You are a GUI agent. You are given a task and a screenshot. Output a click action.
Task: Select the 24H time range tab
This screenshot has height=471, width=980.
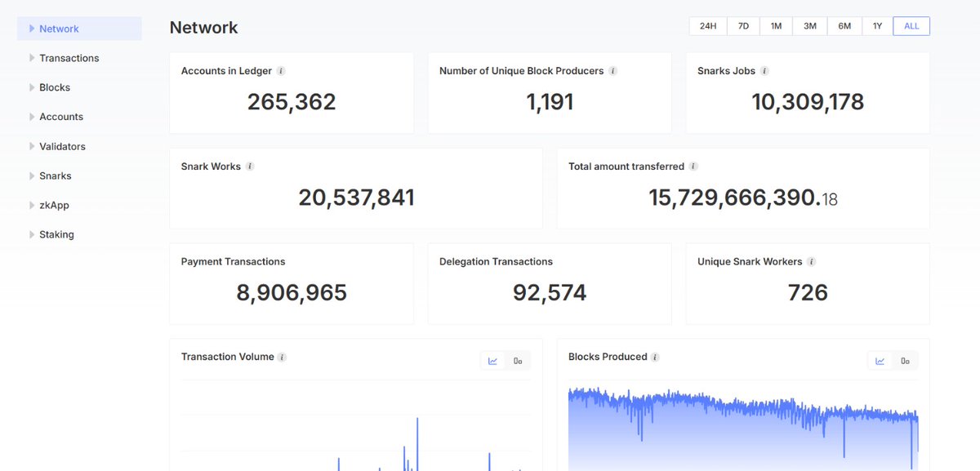tap(707, 25)
